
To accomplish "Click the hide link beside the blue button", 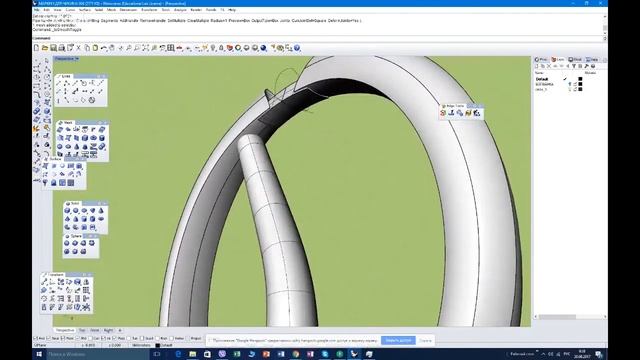I will coord(425,340).
